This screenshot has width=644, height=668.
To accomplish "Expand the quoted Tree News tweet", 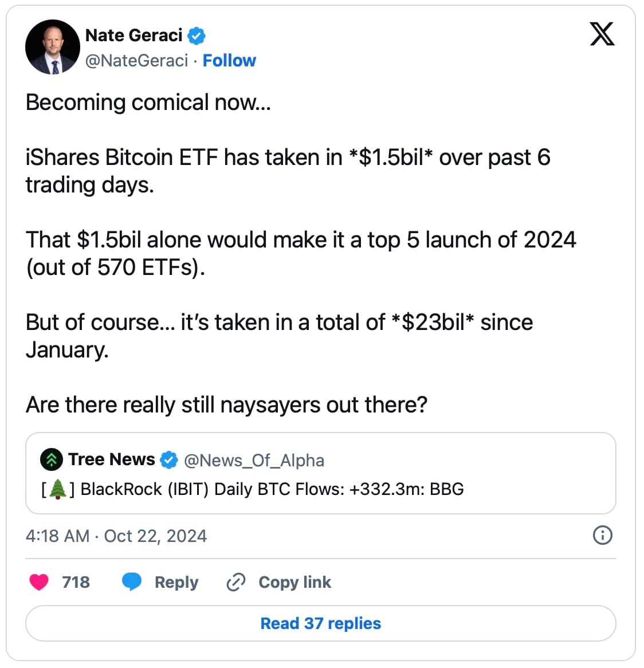I will 321,474.
